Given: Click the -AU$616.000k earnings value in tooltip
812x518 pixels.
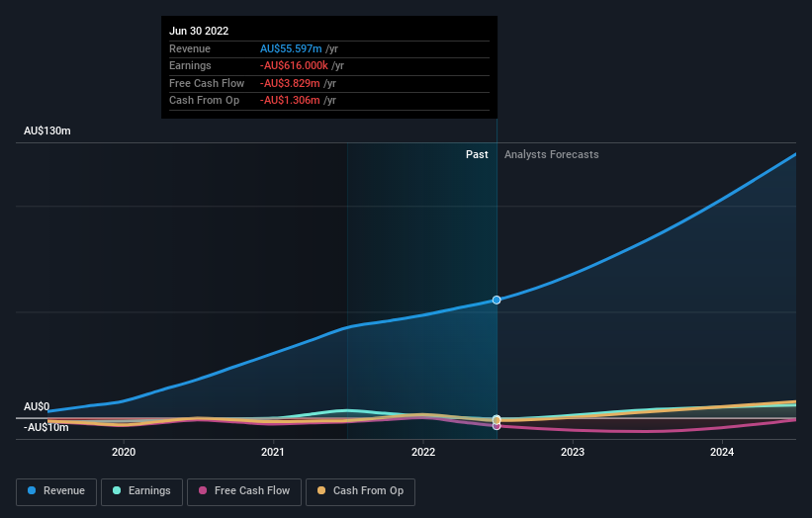Looking at the screenshot, I should pyautogui.click(x=294, y=65).
